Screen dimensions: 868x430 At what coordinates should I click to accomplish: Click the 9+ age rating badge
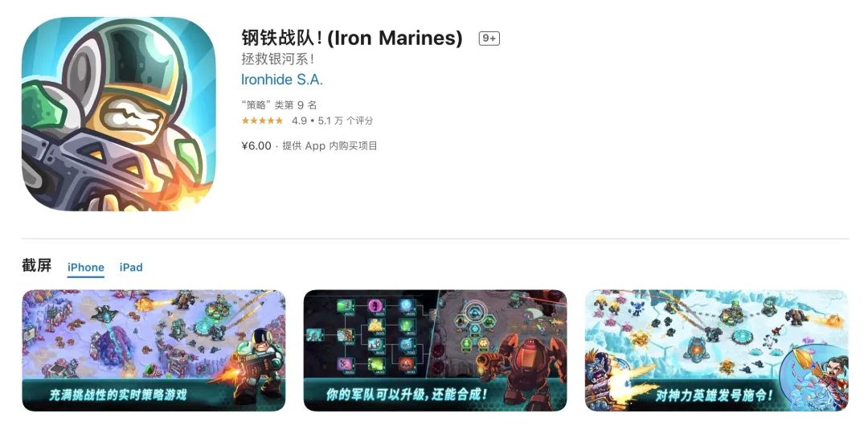pyautogui.click(x=489, y=39)
